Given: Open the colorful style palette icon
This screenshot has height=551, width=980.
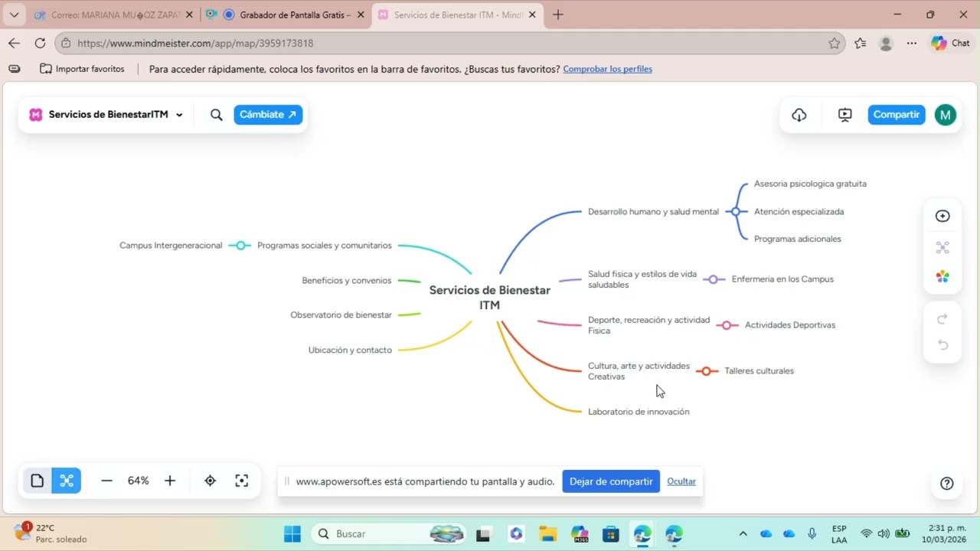Looking at the screenshot, I should click(x=943, y=276).
